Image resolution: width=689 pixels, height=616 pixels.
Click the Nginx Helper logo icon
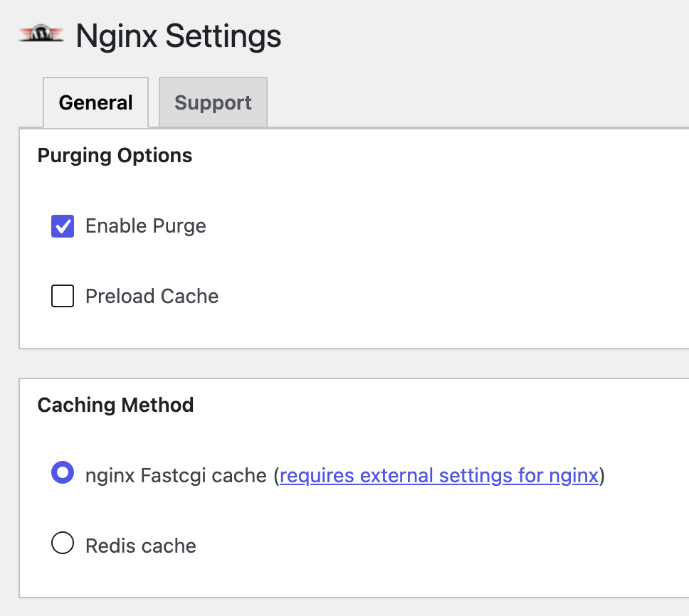click(x=41, y=33)
